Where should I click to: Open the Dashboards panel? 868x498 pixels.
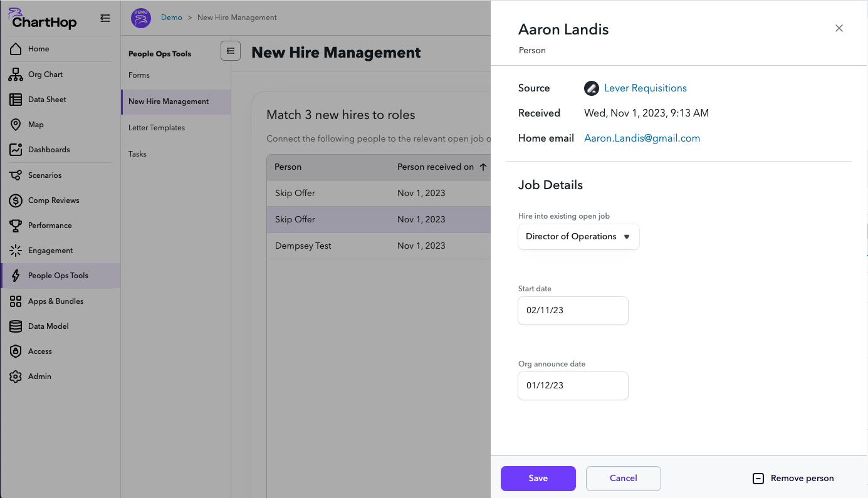click(16, 149)
